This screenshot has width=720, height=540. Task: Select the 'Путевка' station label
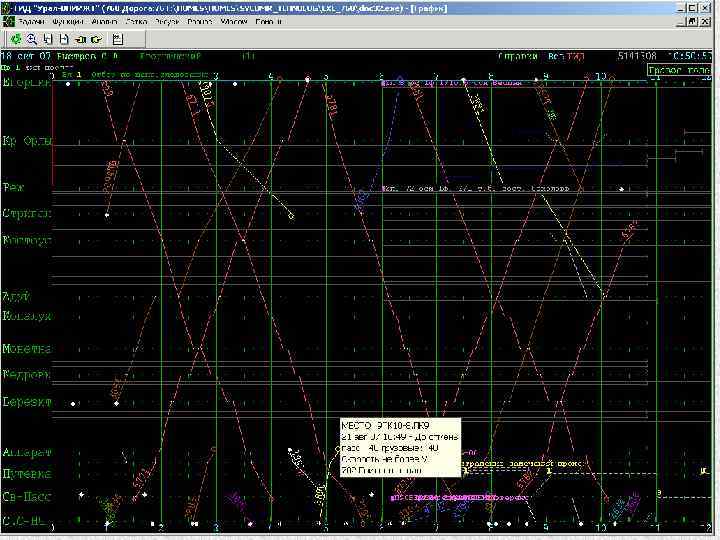coord(27,473)
